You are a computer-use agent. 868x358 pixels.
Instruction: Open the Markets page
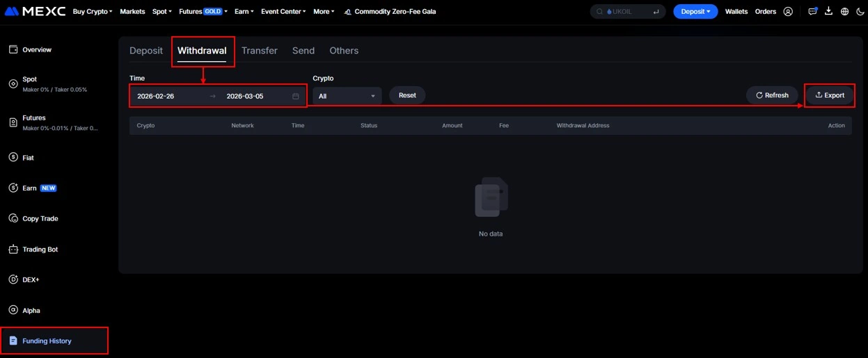(x=132, y=12)
